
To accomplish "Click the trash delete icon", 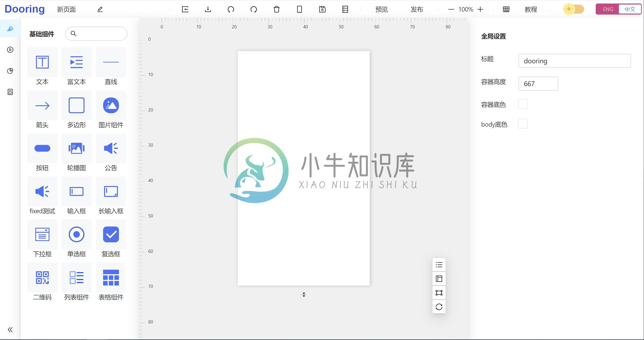I will point(277,9).
